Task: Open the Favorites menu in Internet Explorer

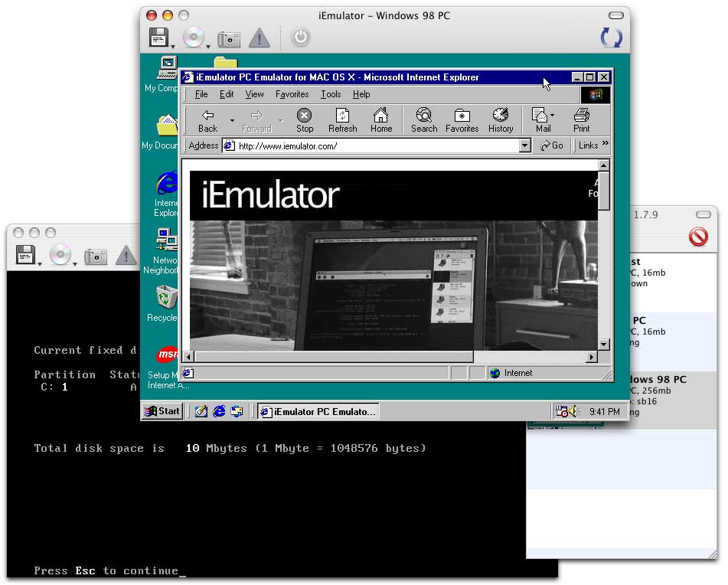Action: coord(292,94)
